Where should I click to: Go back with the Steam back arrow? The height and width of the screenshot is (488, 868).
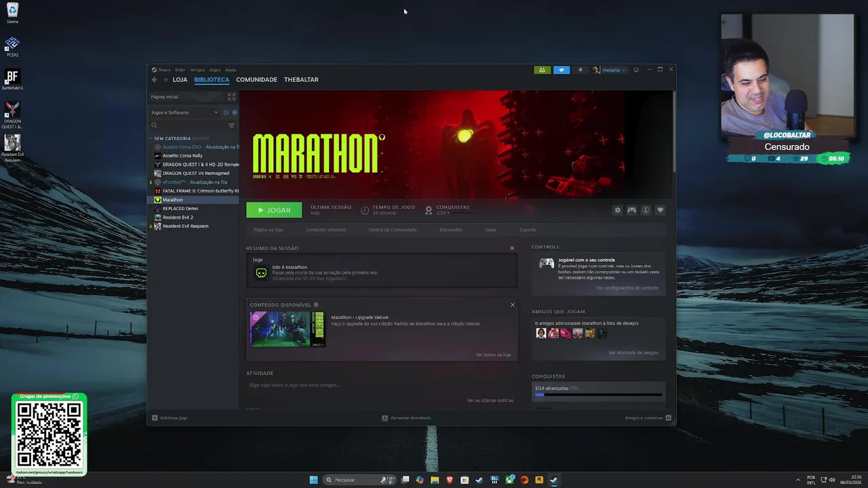(x=155, y=80)
